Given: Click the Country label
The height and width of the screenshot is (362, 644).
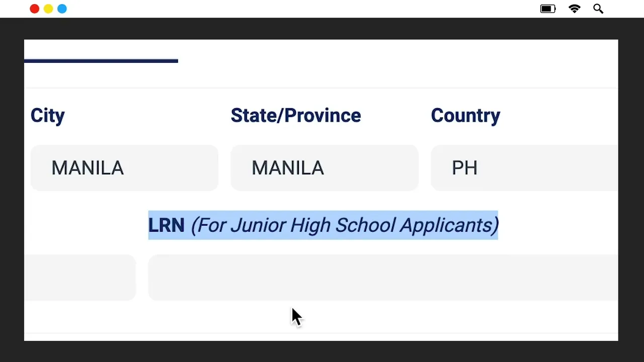Looking at the screenshot, I should [x=465, y=116].
